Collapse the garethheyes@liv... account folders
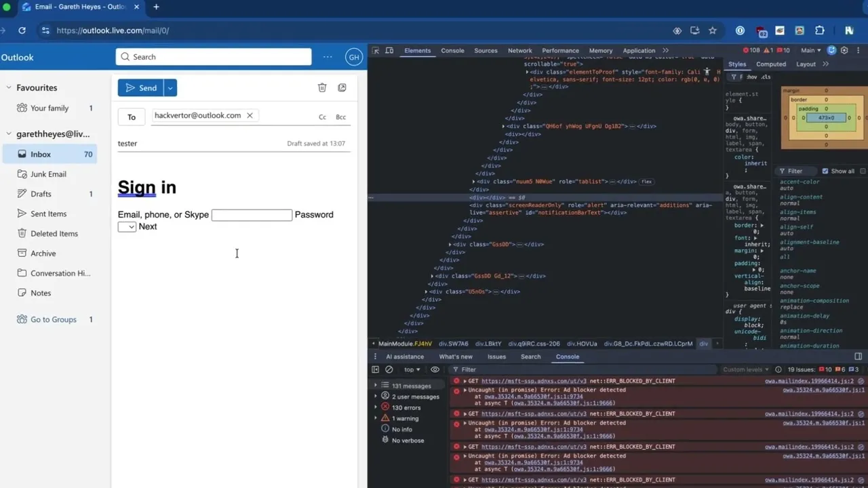This screenshot has height=488, width=868. [9, 134]
